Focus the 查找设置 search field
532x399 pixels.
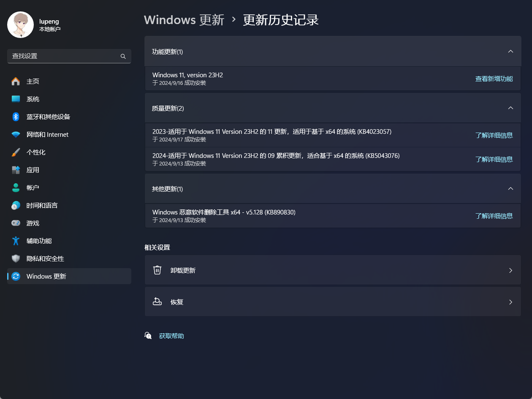tap(69, 56)
